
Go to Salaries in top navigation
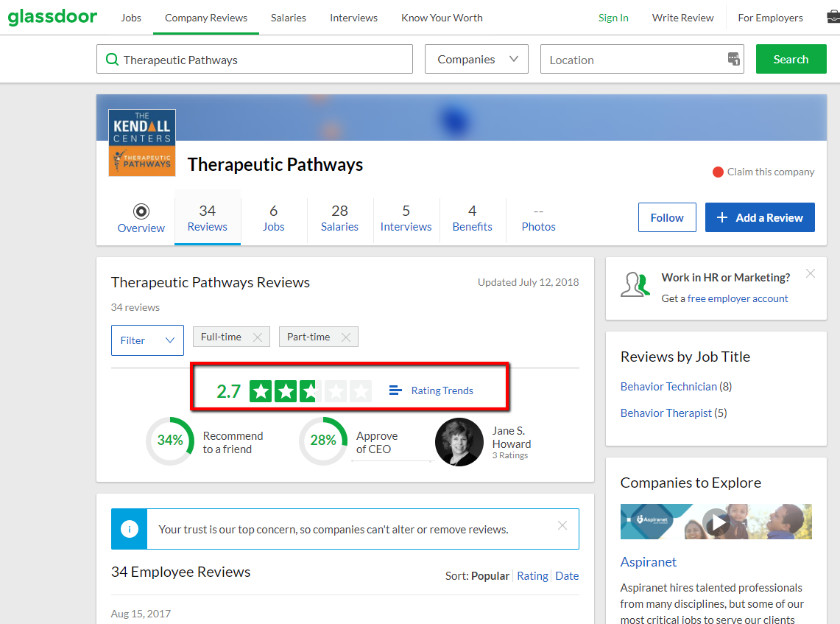click(288, 18)
